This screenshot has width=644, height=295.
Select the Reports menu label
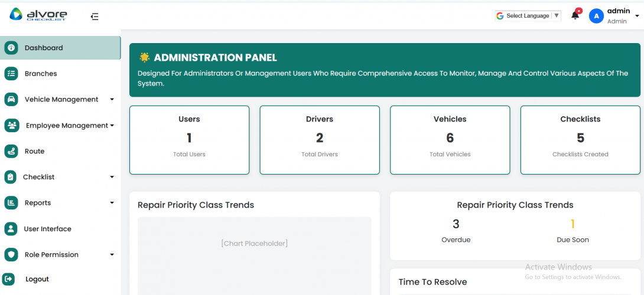point(38,203)
